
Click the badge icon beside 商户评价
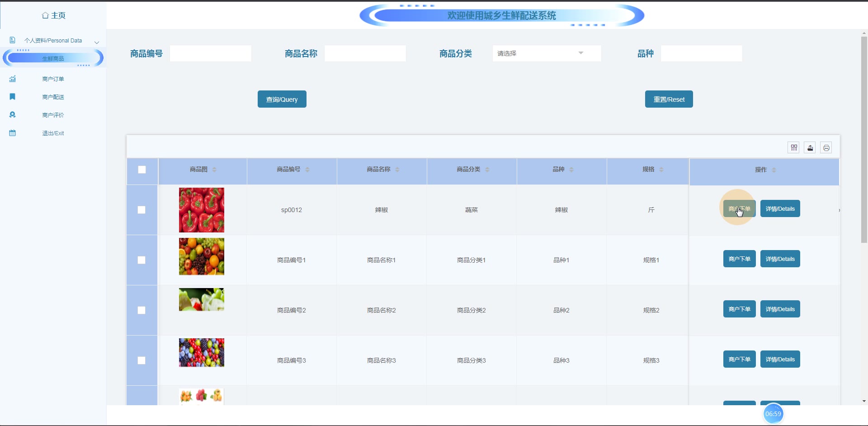pos(13,115)
